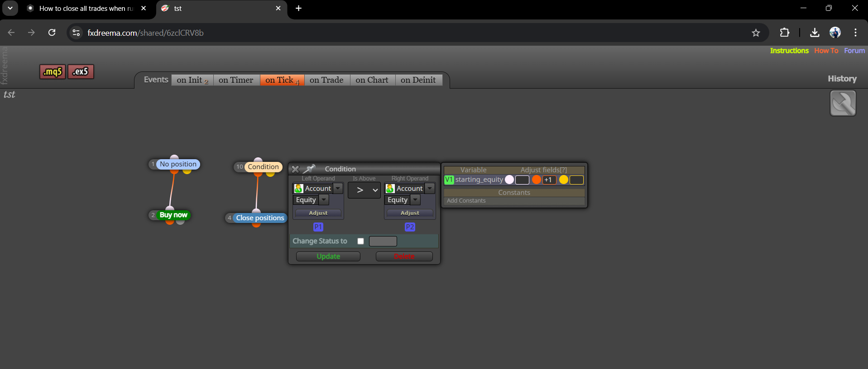Screen dimensions: 868x369
Task: Click the orange adjust field containing +1
Action: 549,180
